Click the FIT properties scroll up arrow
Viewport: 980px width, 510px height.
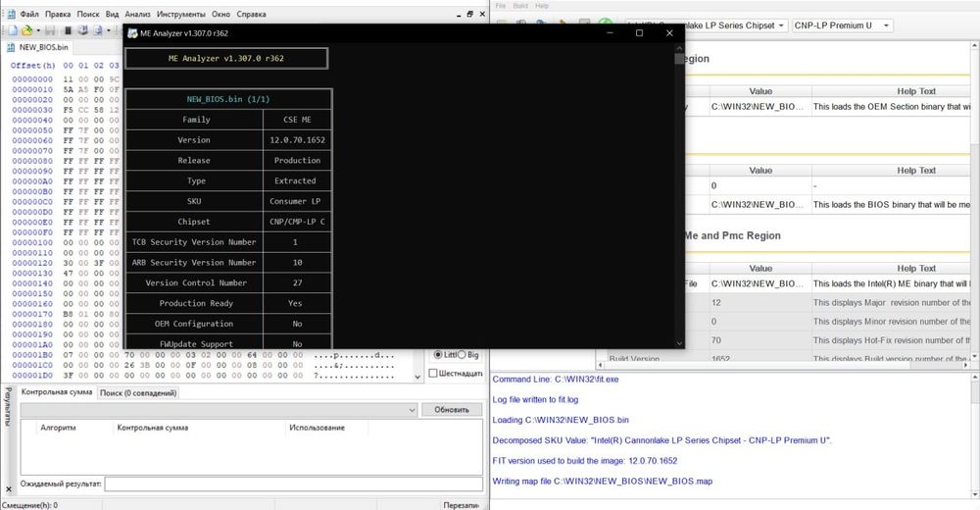[x=975, y=46]
